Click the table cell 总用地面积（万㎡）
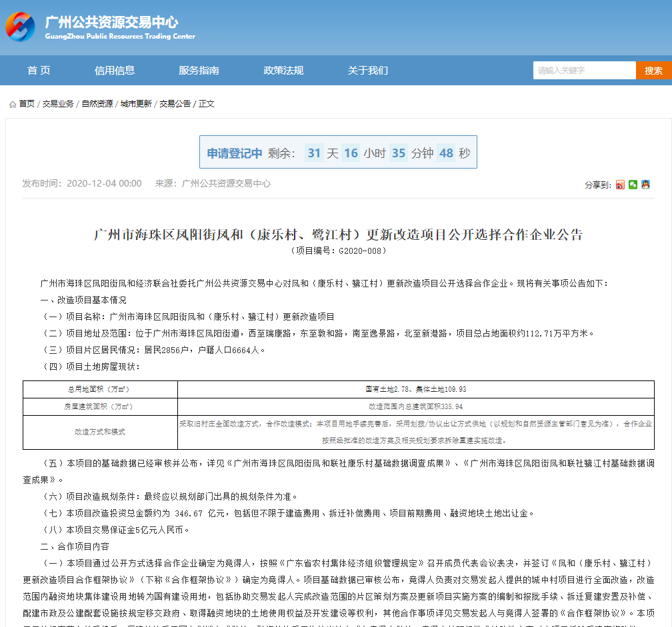Screen dimensions: 672x627 [x=100, y=389]
